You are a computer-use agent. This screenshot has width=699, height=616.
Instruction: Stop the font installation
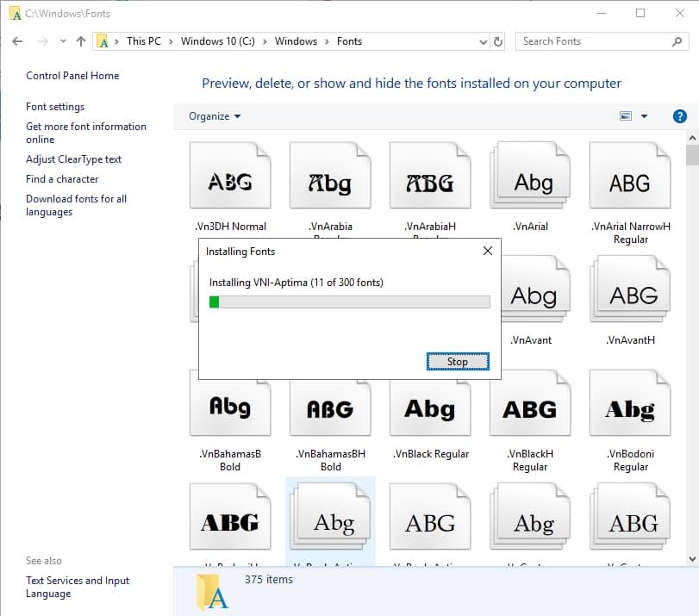coord(458,362)
